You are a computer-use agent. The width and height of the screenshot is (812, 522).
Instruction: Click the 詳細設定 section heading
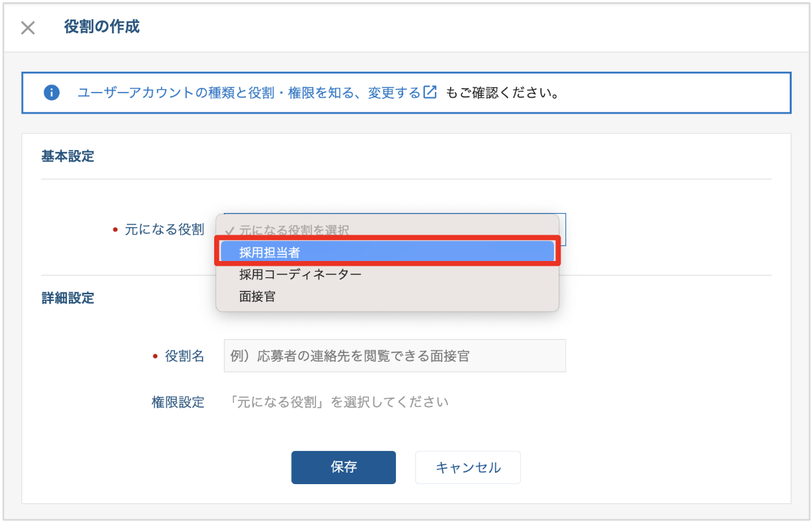(68, 298)
